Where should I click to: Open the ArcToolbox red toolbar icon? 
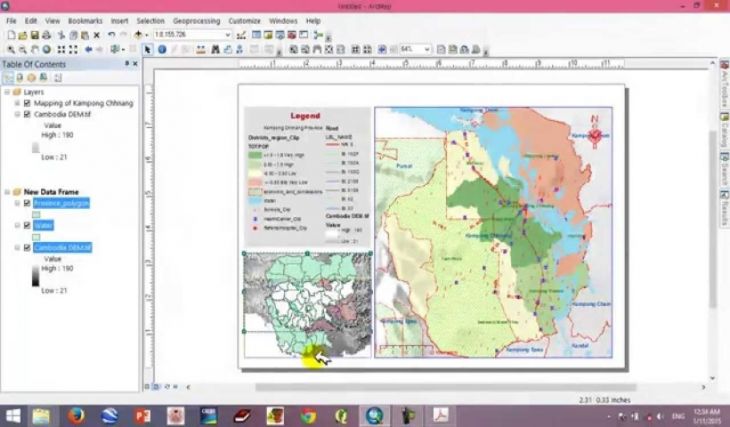pos(292,35)
